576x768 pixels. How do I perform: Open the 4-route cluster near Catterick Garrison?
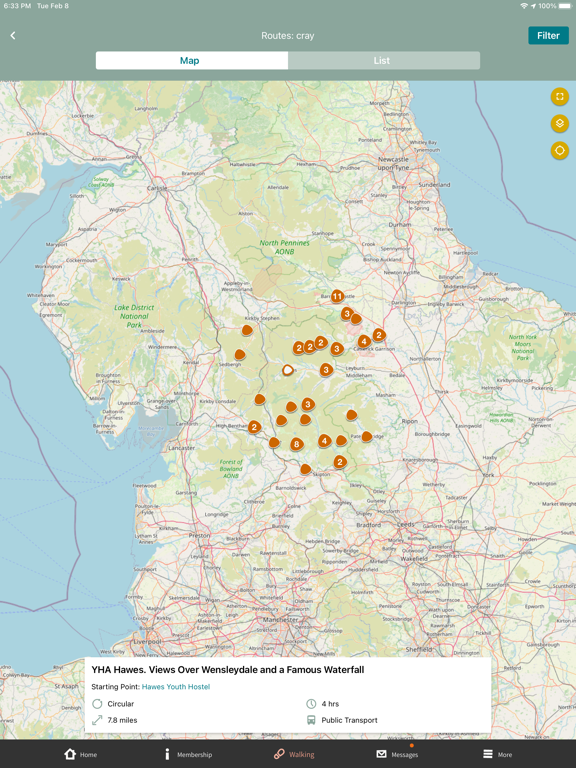pyautogui.click(x=363, y=341)
